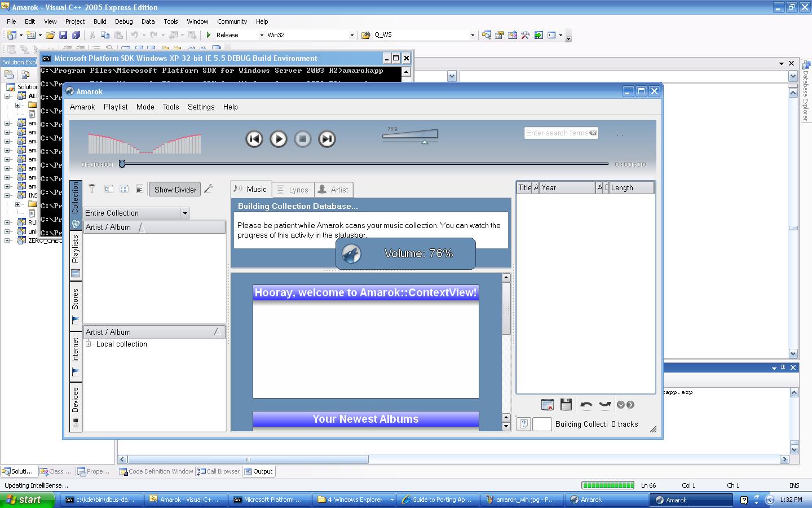Switch to the Music context tab
Viewport: 812px width, 508px height.
(251, 189)
